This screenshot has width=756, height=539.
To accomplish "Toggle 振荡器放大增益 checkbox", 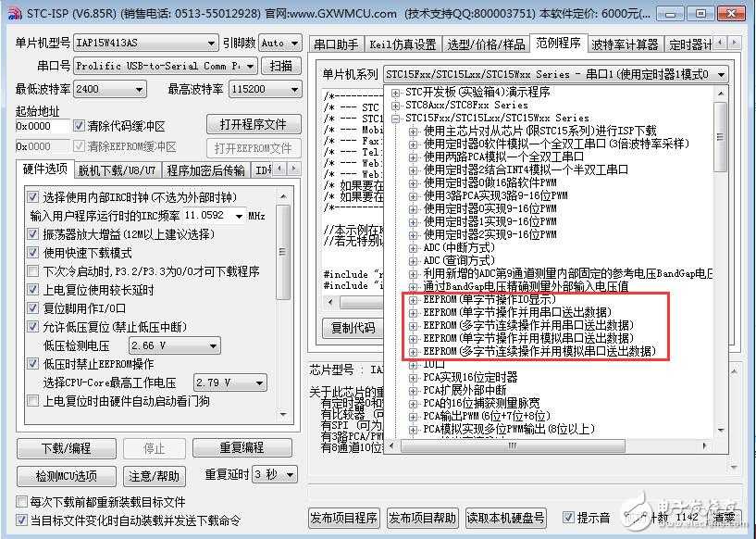I will pos(32,234).
